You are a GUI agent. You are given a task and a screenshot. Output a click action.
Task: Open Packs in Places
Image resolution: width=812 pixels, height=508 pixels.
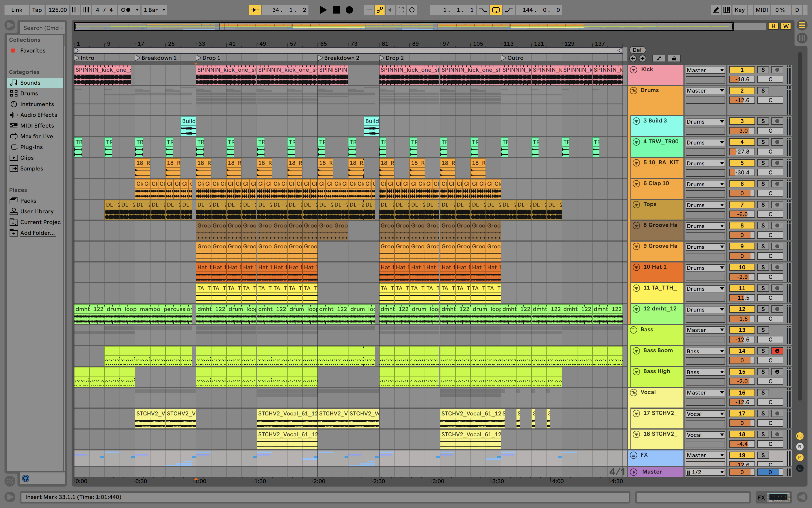(x=28, y=201)
